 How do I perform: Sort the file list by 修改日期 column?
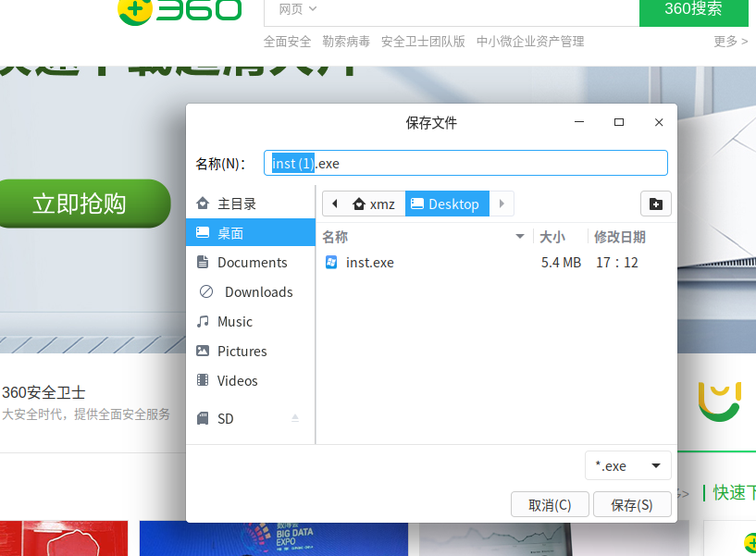620,237
